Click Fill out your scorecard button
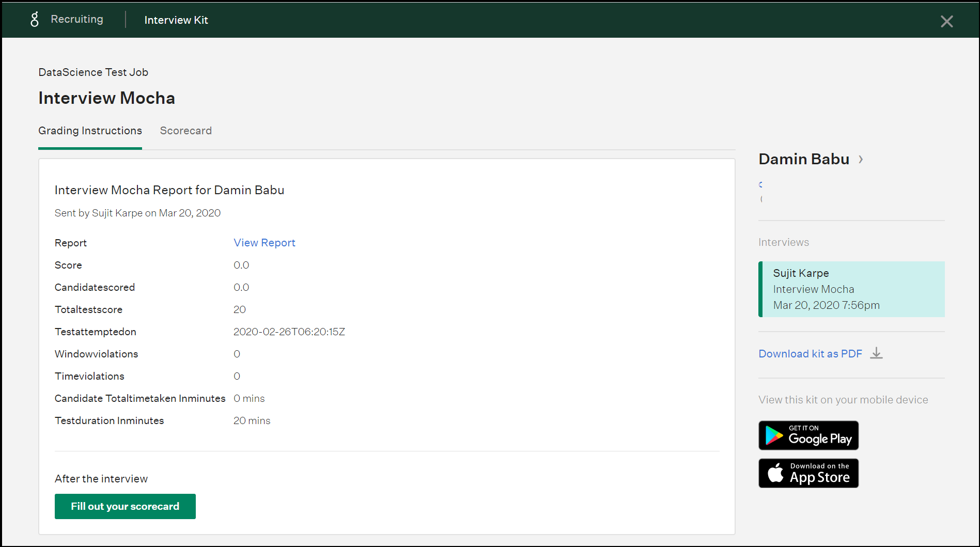Screen dimensions: 980x547 click(125, 506)
